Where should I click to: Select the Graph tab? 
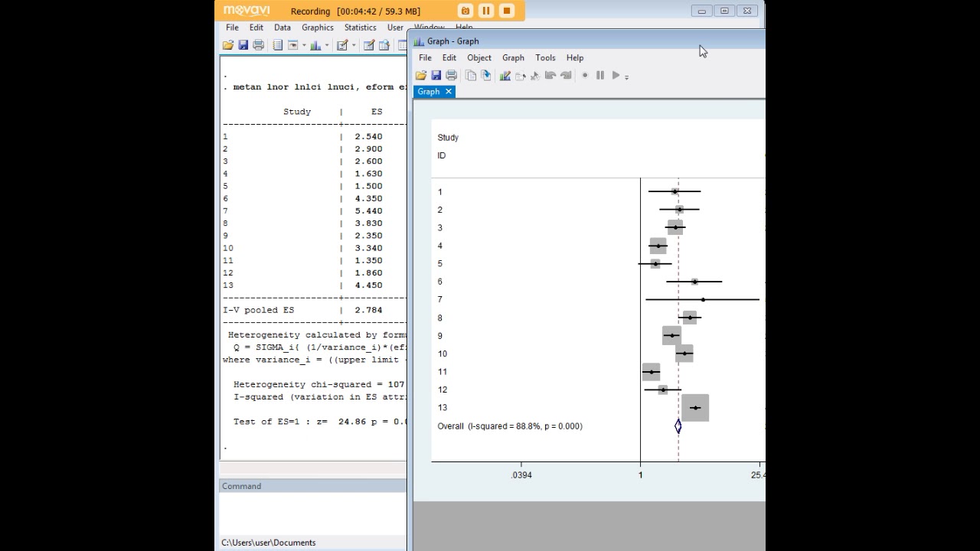point(429,91)
